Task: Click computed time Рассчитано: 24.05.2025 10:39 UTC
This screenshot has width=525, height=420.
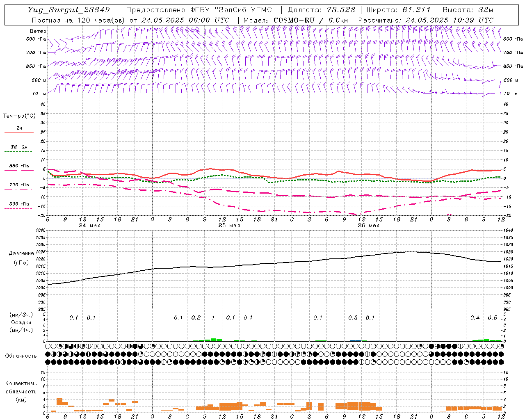Action: click(x=426, y=20)
